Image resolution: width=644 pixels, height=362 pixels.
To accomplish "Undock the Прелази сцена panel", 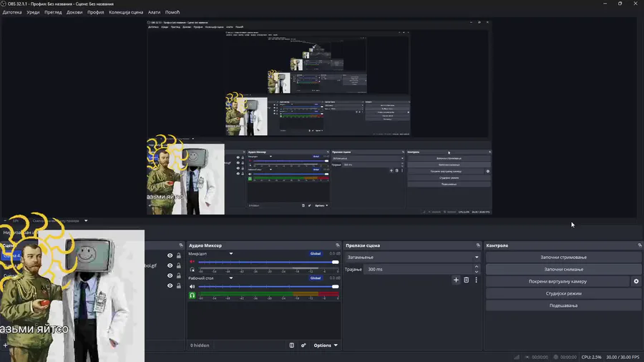I will 478,245.
